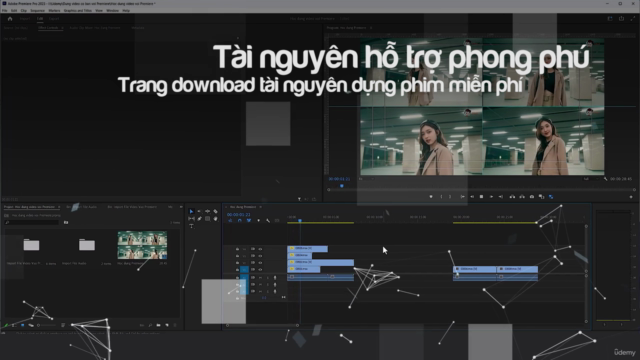Select the Ripple Edit tool
The width and height of the screenshot is (640, 360).
(x=207, y=211)
